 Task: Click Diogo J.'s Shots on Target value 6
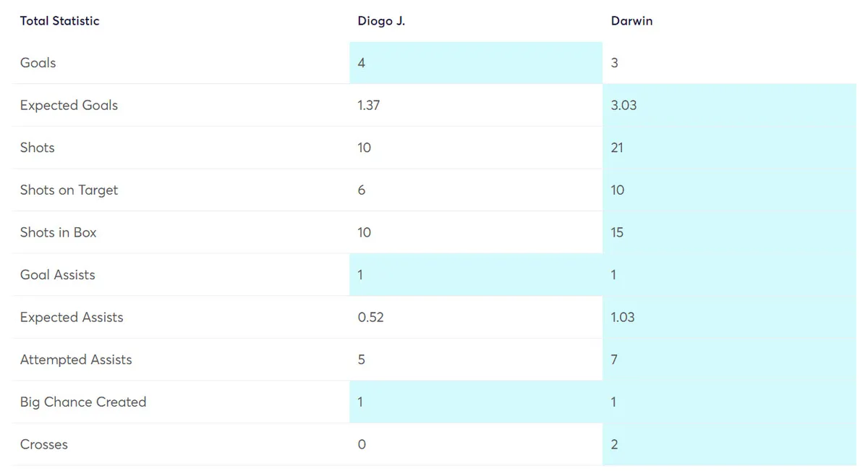[x=362, y=190]
